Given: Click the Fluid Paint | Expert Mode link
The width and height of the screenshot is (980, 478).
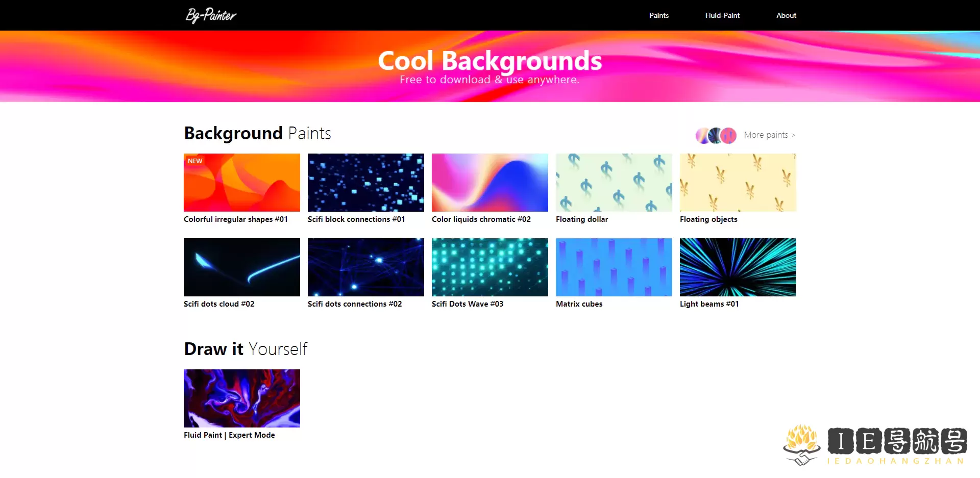Looking at the screenshot, I should [229, 435].
